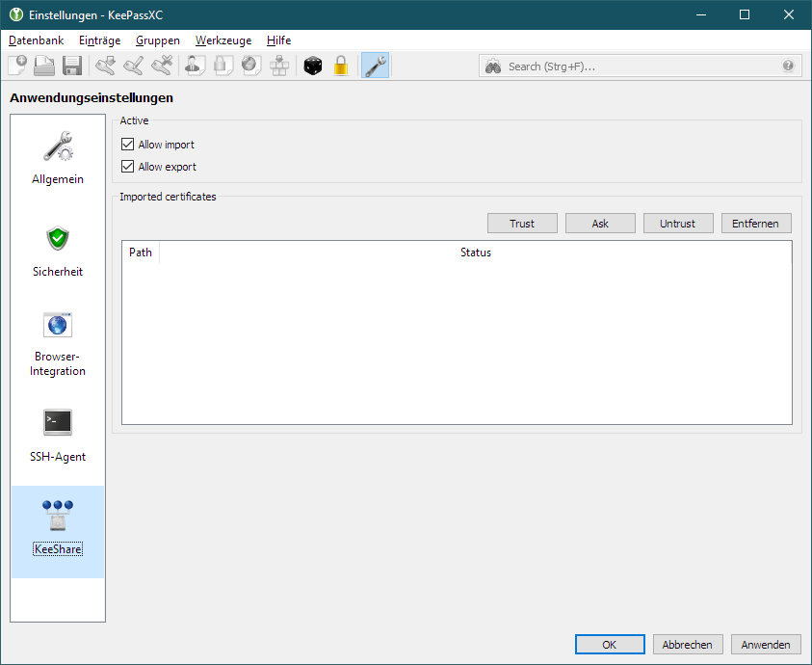Click the Trust button

click(x=522, y=224)
